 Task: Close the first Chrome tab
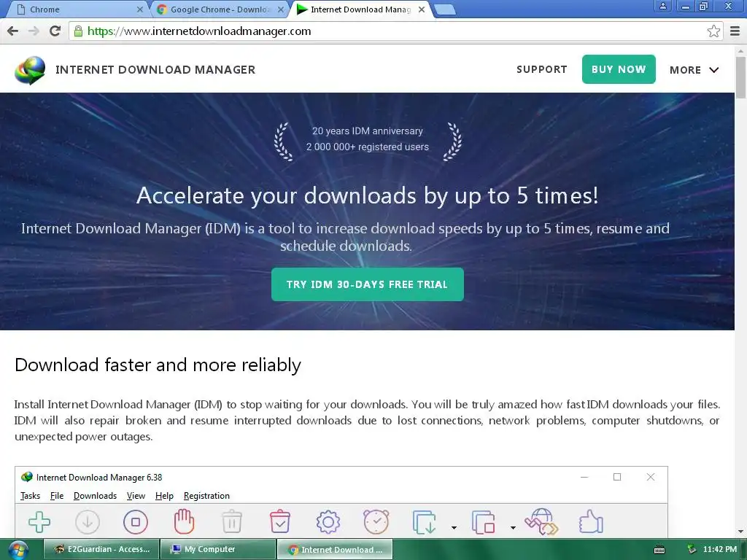click(x=139, y=9)
